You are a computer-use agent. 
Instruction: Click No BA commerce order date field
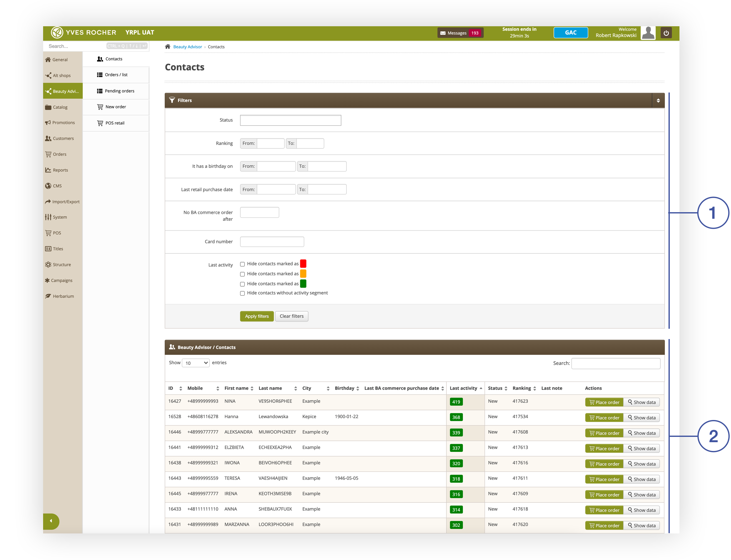click(260, 213)
